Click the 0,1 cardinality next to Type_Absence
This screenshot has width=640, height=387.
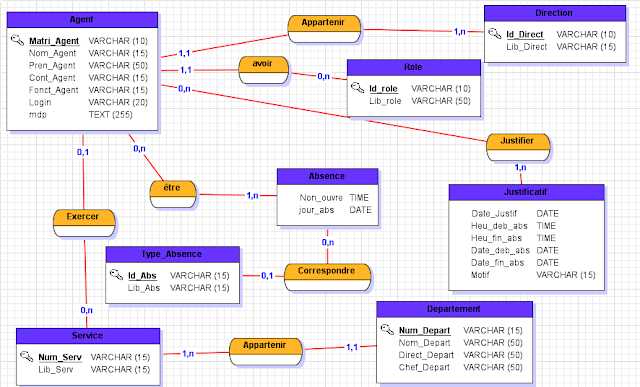(x=267, y=276)
